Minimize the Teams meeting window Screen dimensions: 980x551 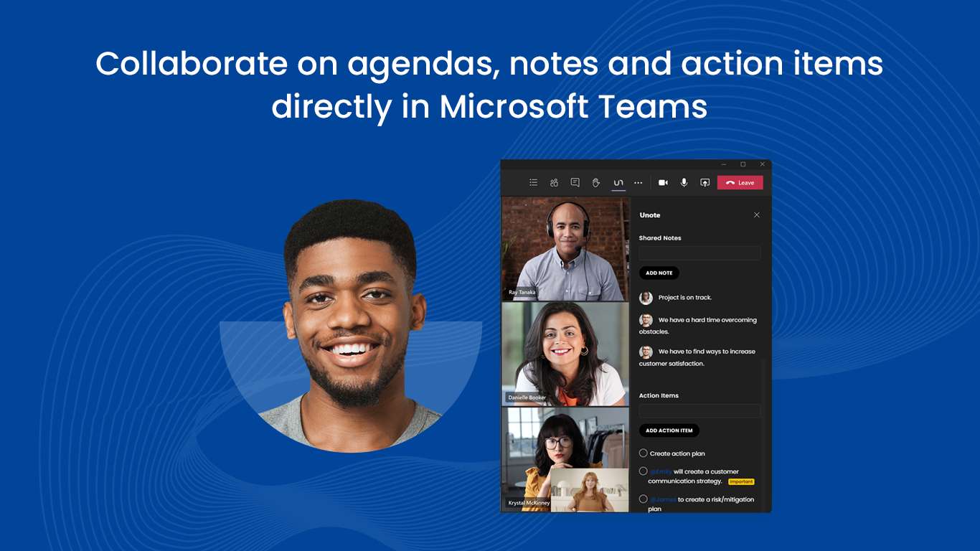point(722,164)
